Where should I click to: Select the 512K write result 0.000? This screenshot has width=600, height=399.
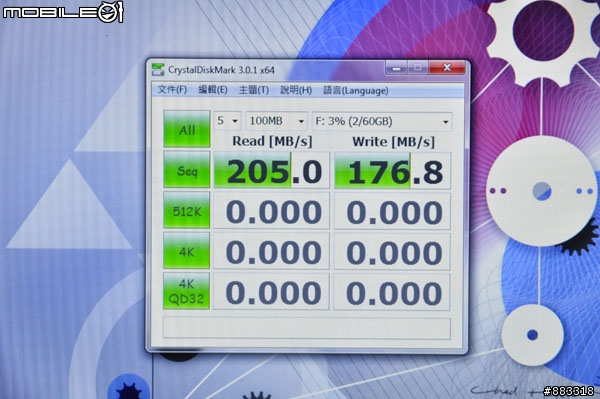[392, 211]
